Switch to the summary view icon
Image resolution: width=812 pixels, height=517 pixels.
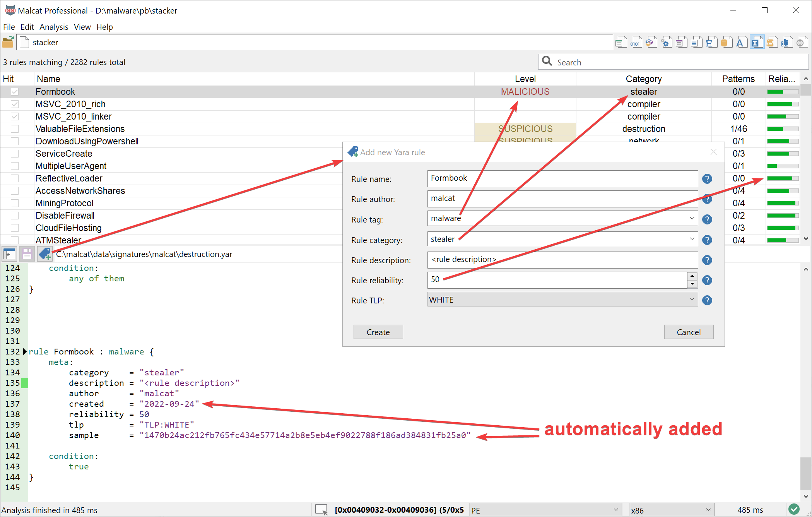pyautogui.click(x=621, y=42)
